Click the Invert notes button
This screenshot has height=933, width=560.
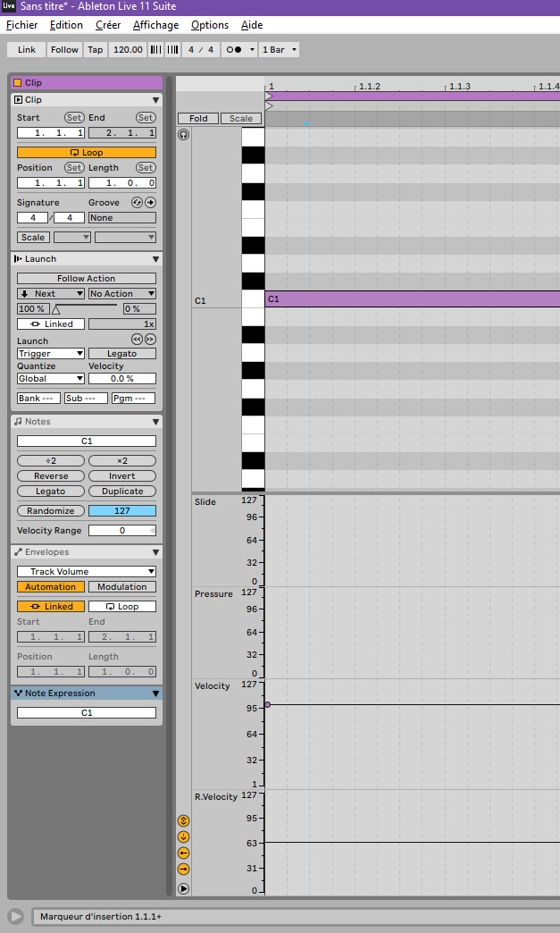pos(121,476)
